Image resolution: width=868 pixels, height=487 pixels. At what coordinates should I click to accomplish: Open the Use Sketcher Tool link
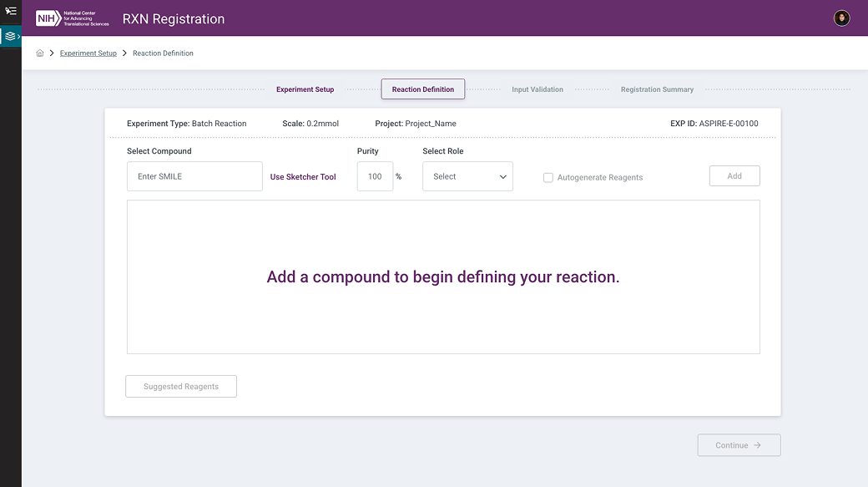[303, 177]
